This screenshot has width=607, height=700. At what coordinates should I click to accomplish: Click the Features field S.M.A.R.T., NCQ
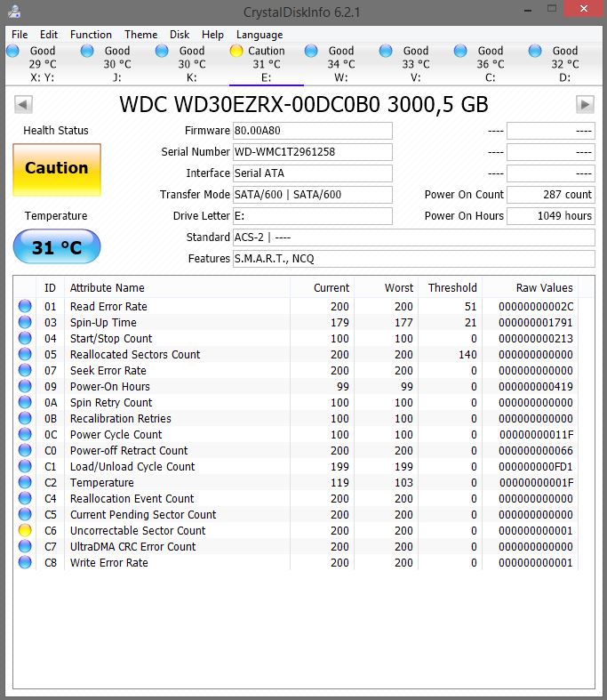(x=414, y=259)
